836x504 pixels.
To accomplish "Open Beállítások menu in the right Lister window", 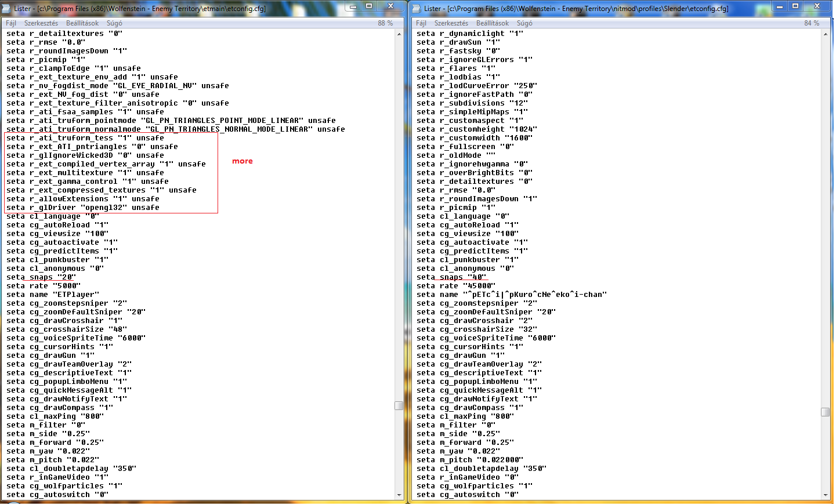I will point(493,23).
